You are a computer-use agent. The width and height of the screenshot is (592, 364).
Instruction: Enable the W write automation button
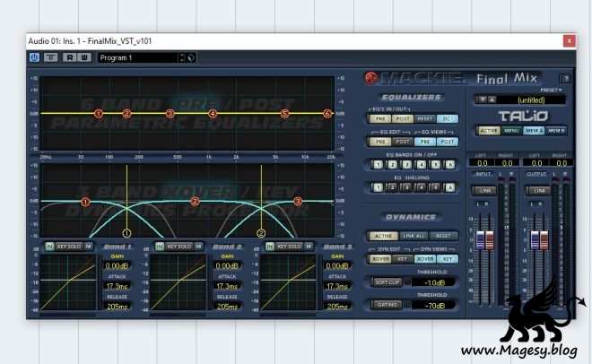tap(84, 57)
